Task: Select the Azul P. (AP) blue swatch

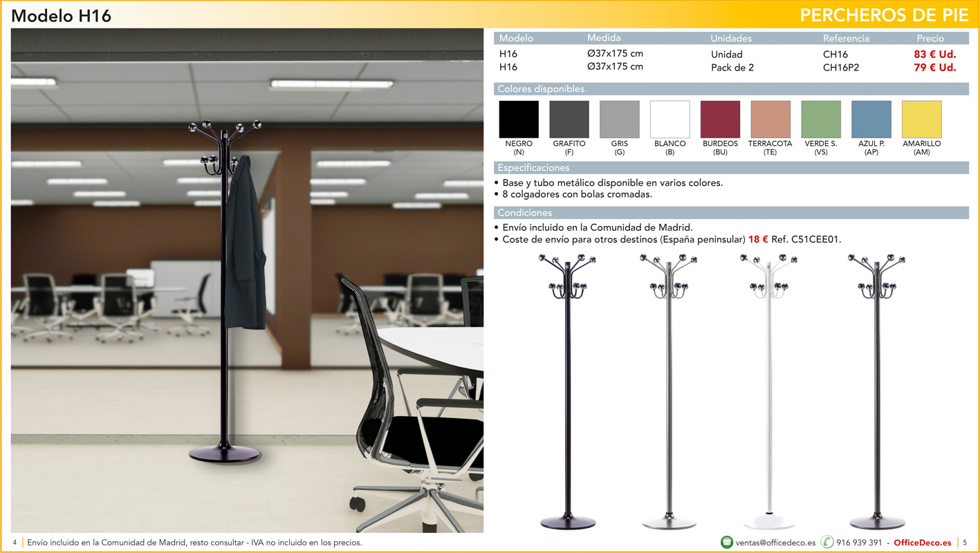Action: tap(871, 120)
